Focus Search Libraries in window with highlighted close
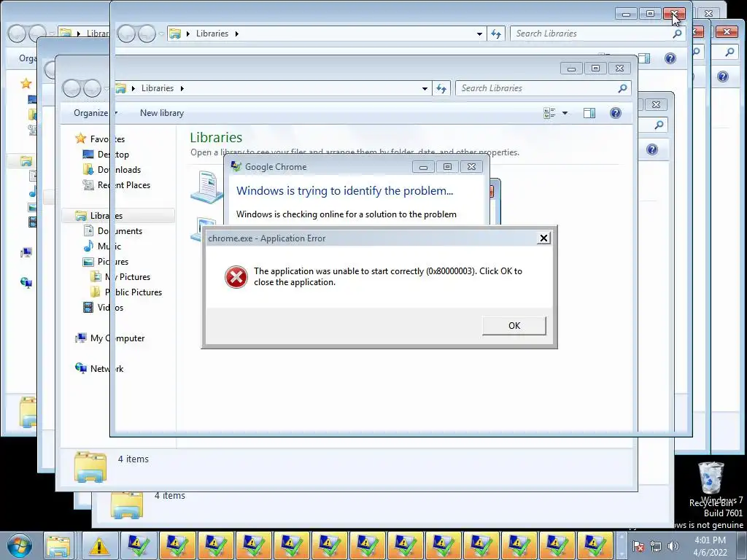The image size is (747, 560). pos(598,34)
